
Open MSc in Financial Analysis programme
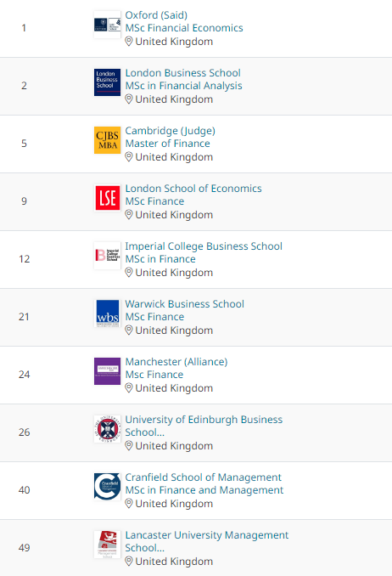(183, 86)
